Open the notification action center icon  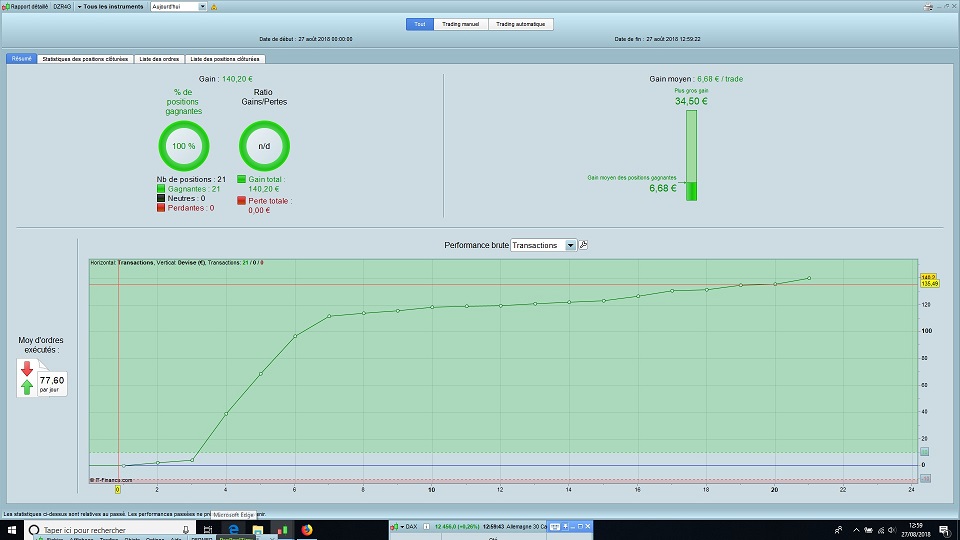point(945,530)
